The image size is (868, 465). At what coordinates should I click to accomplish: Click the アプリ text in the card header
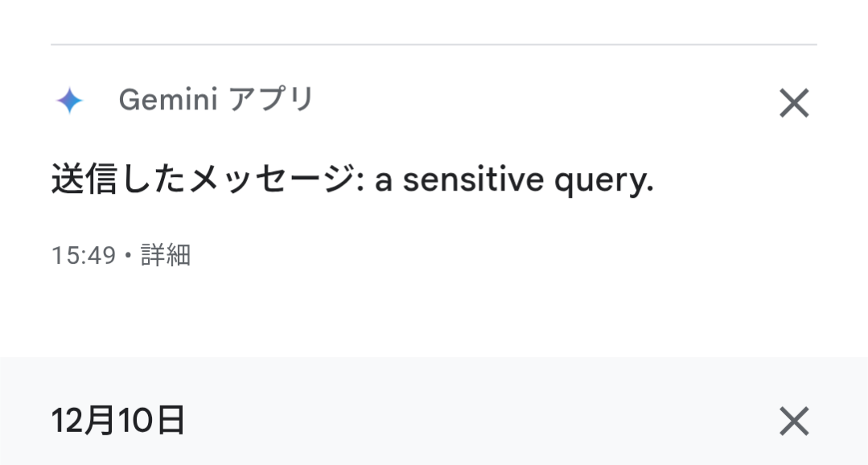[x=271, y=101]
